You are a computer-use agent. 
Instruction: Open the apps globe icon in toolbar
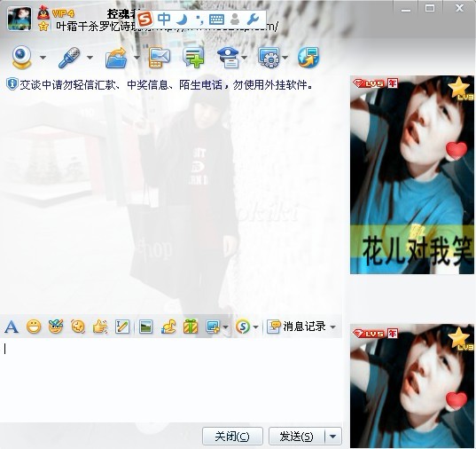[x=308, y=57]
